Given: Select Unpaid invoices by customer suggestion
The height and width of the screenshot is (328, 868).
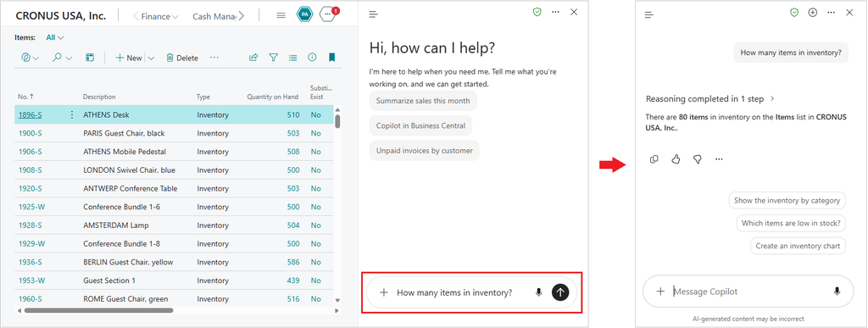Looking at the screenshot, I should tap(425, 151).
